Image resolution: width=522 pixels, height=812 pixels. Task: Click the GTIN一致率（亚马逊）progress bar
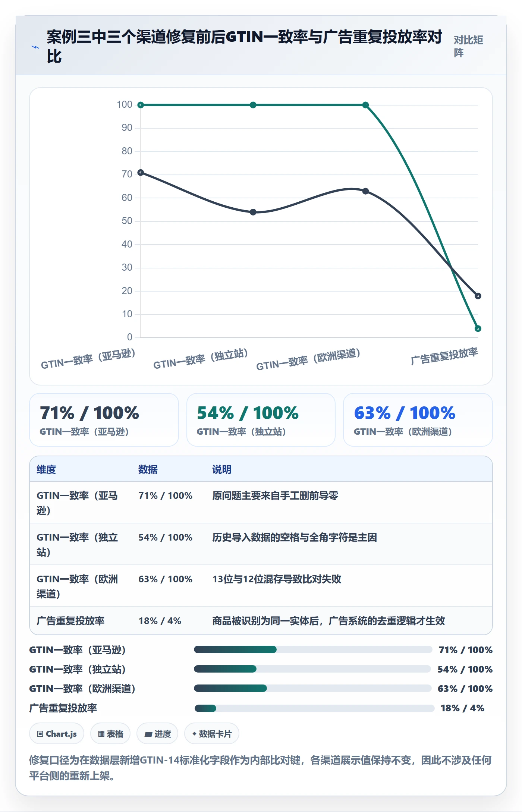coord(313,649)
